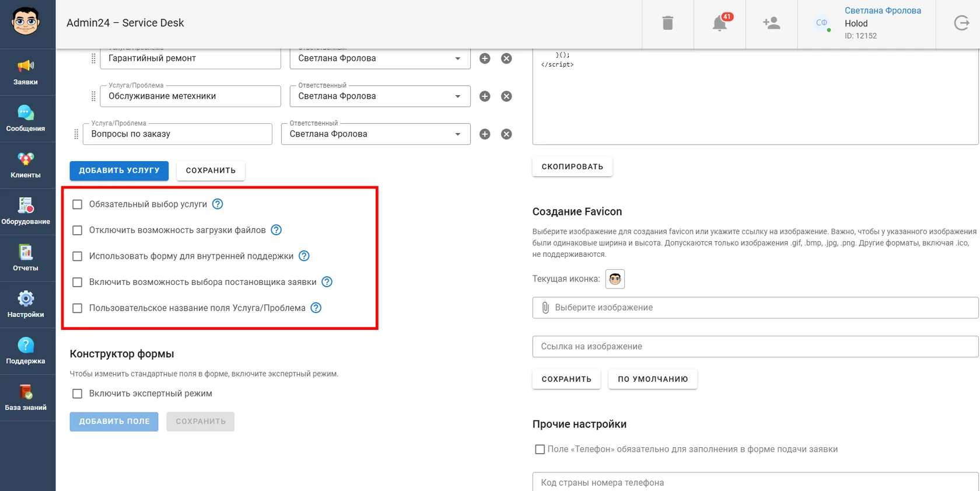Screen dimensions: 980x491
Task: Open the Заявки section in sidebar
Action: (x=26, y=72)
